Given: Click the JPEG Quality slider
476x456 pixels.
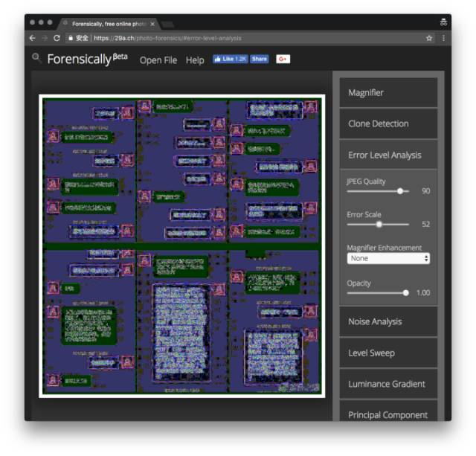Looking at the screenshot, I should pos(378,191).
